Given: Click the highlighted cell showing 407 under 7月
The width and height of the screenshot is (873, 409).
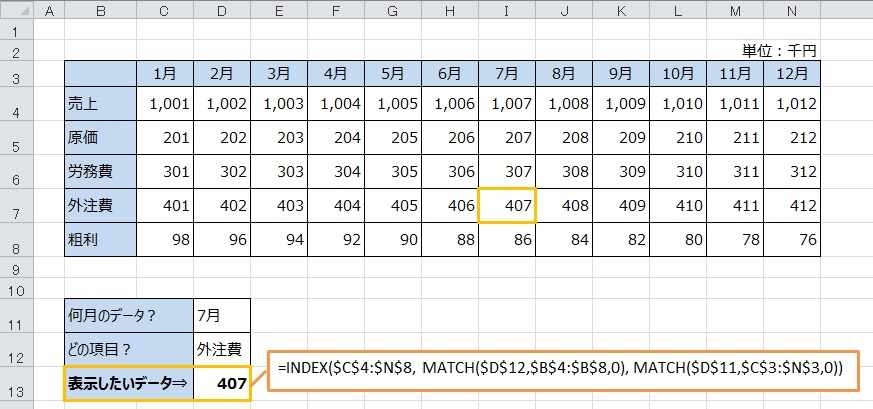Looking at the screenshot, I should click(x=507, y=206).
